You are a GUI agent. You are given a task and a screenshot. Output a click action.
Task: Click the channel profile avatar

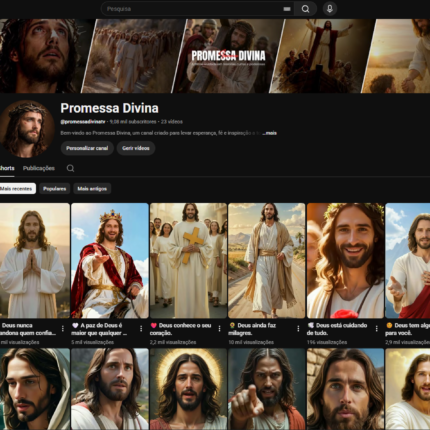tap(26, 129)
